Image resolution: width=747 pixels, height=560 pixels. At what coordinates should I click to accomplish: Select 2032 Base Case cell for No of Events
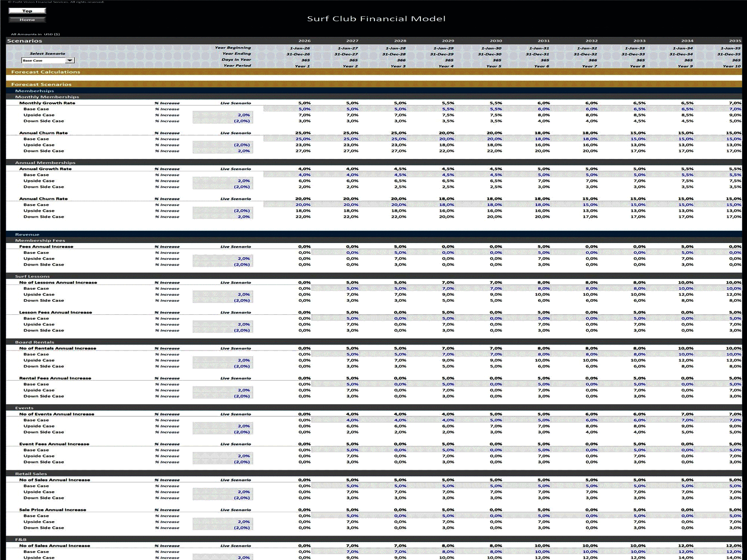pyautogui.click(x=575, y=420)
